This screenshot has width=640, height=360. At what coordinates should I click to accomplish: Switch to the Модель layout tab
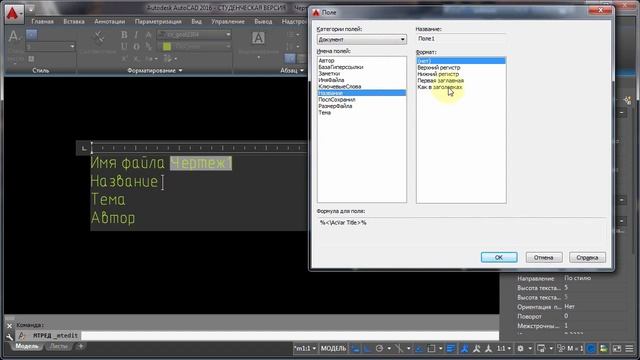(x=27, y=347)
